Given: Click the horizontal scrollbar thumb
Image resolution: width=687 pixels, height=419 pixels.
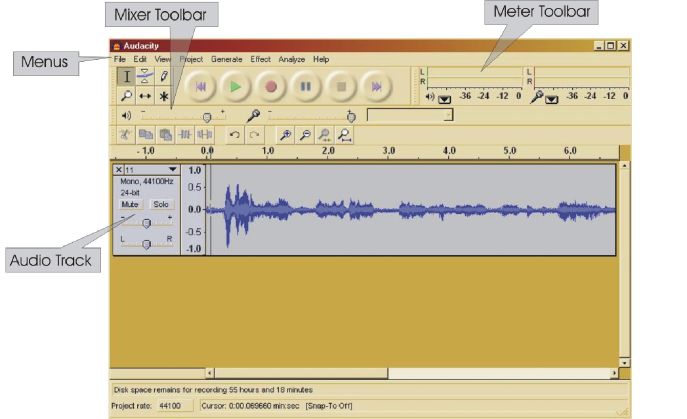Looking at the screenshot, I should point(301,373).
